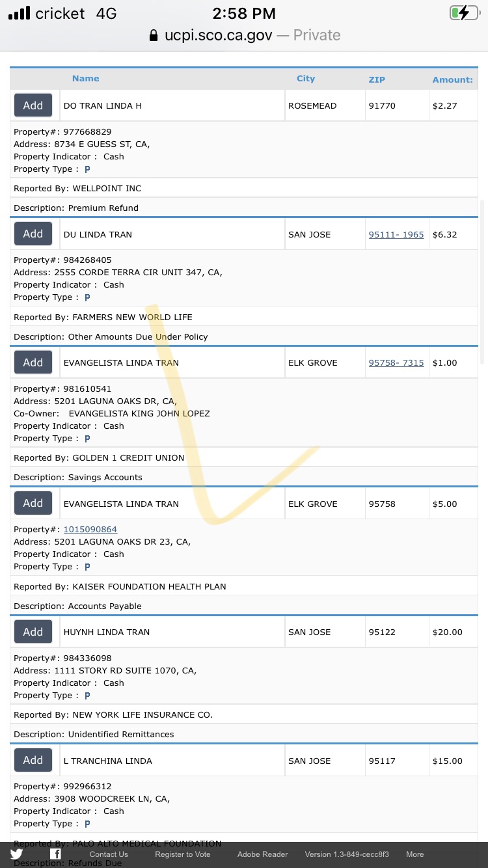Tap the cellular signal bars icon
488x868 pixels.
[x=19, y=13]
